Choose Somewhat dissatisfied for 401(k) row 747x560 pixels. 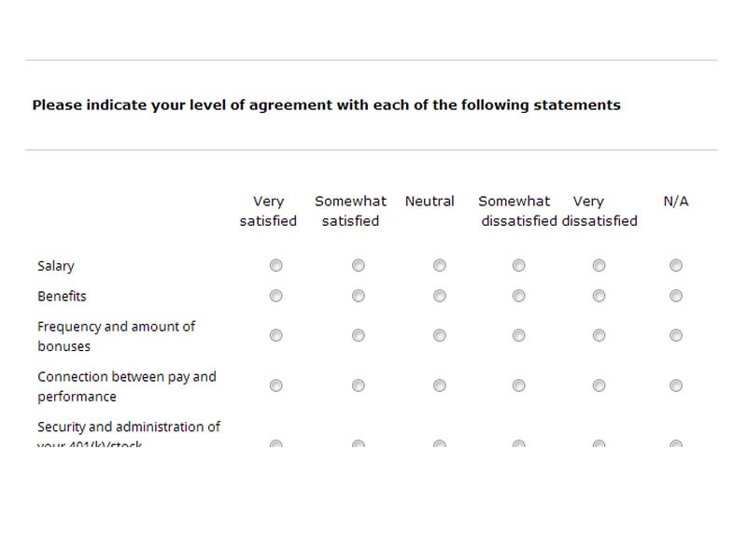coord(518,445)
